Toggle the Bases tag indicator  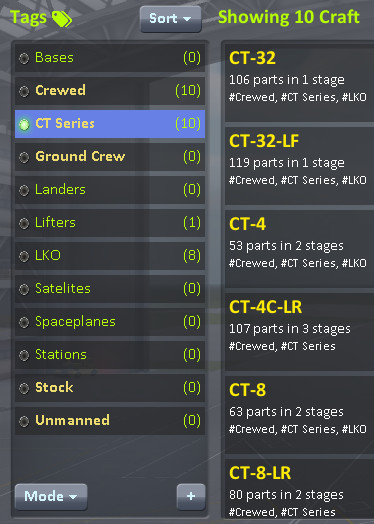tap(24, 58)
